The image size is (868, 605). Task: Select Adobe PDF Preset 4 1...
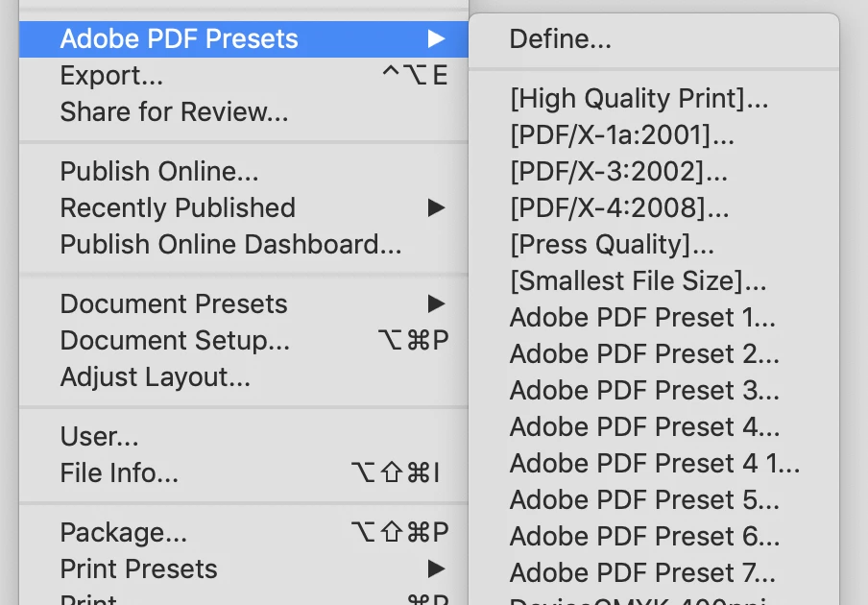tap(654, 464)
